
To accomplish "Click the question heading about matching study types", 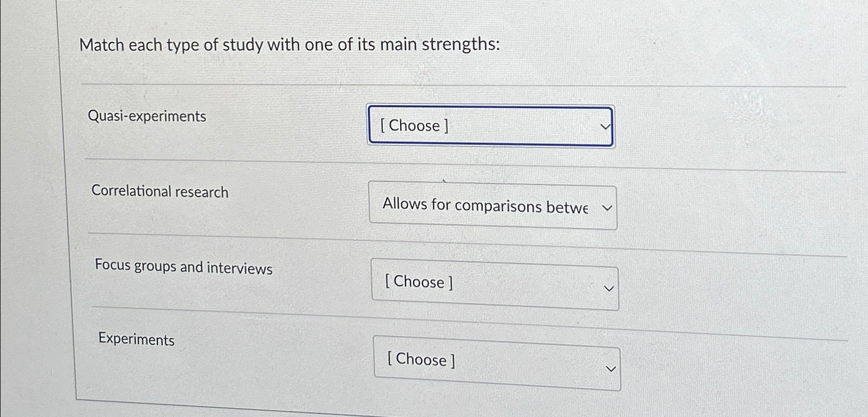I will point(289,45).
